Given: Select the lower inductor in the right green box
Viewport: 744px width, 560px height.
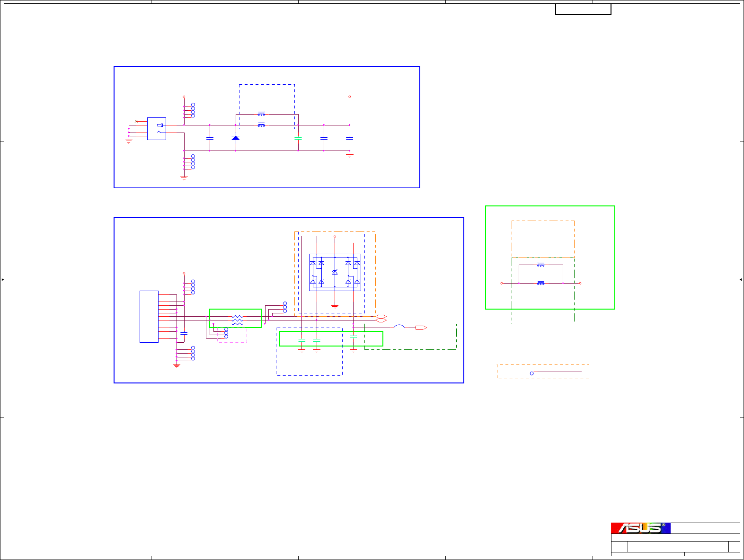Looking at the screenshot, I should point(540,283).
